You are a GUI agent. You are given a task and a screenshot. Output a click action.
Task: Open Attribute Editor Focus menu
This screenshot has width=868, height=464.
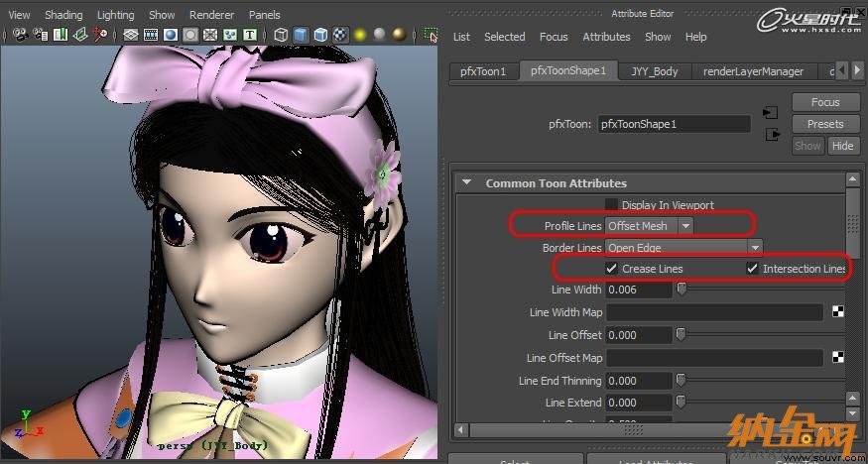point(554,37)
